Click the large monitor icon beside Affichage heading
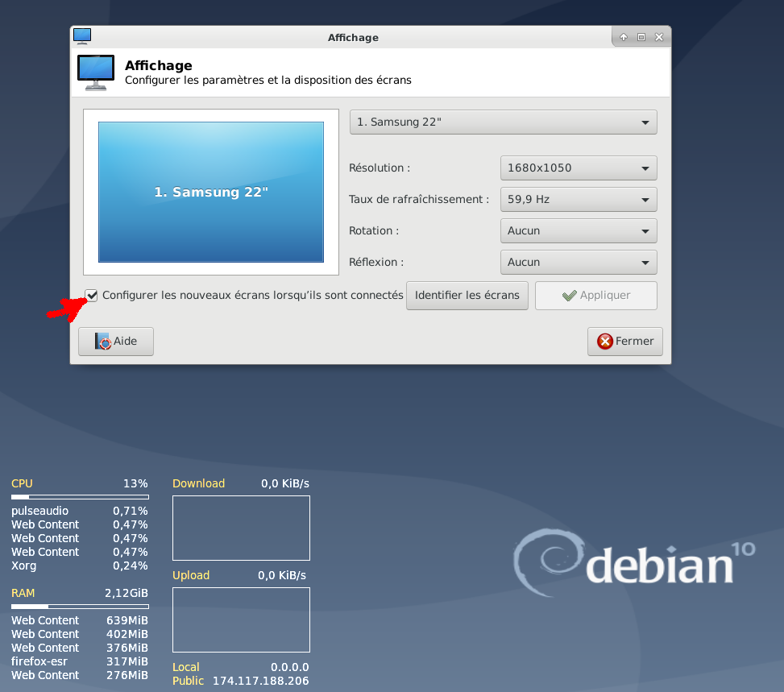The width and height of the screenshot is (784, 692). click(96, 73)
